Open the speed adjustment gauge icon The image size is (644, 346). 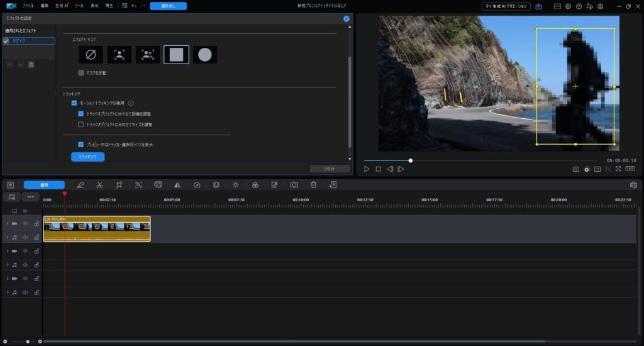click(197, 185)
